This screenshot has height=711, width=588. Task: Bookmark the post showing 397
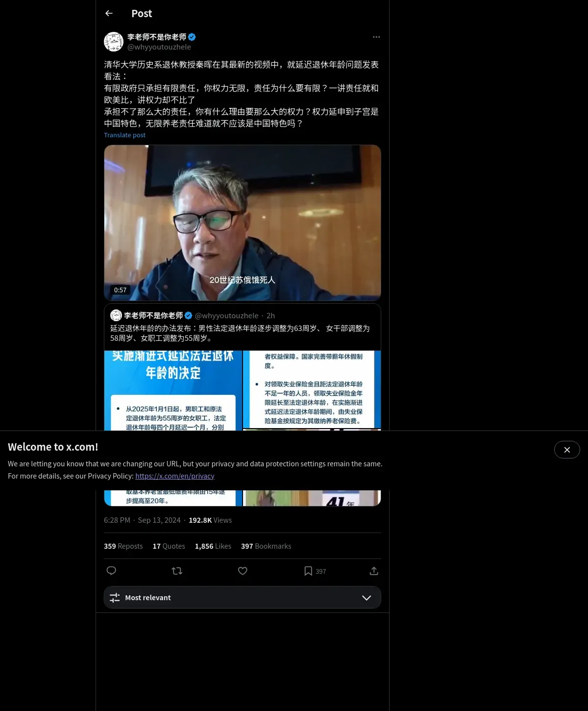[x=315, y=571]
